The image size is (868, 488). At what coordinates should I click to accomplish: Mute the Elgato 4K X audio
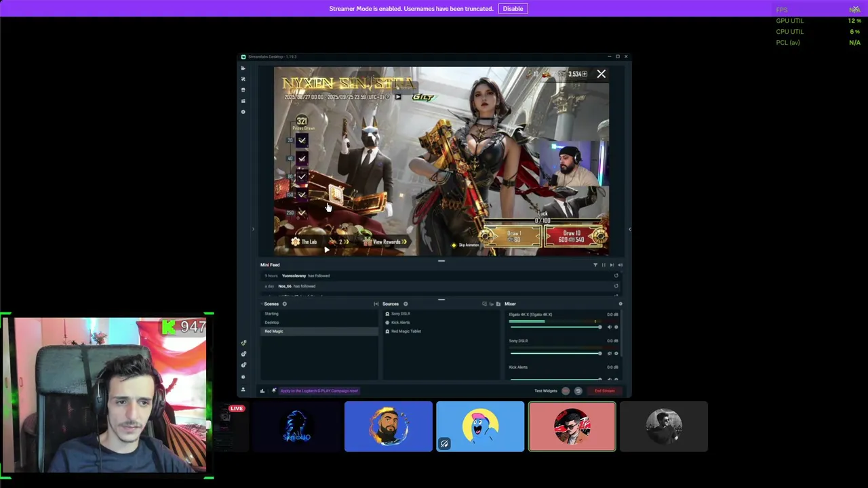(x=609, y=327)
